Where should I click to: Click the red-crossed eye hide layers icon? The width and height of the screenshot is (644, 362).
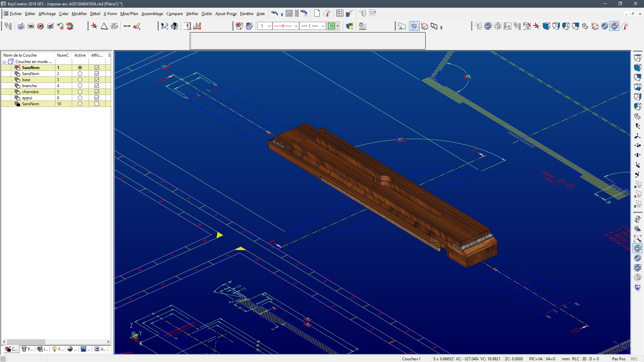coord(41,26)
